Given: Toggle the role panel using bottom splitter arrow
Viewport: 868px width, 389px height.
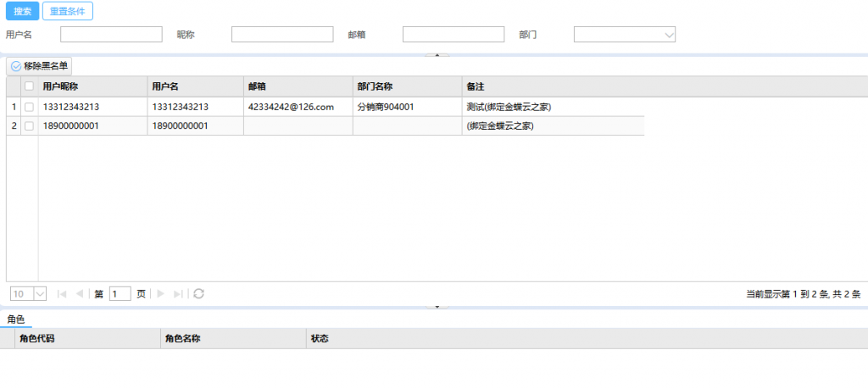Looking at the screenshot, I should tap(437, 307).
